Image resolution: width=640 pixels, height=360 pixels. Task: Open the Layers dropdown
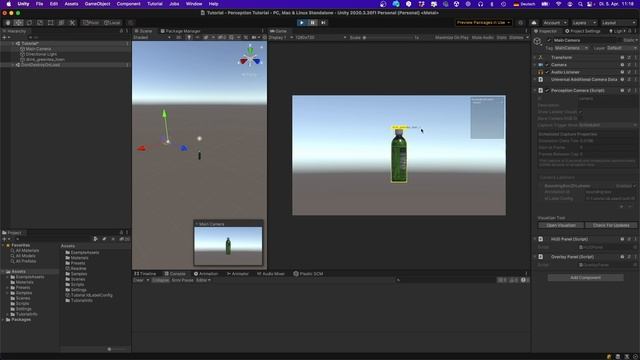tap(584, 23)
